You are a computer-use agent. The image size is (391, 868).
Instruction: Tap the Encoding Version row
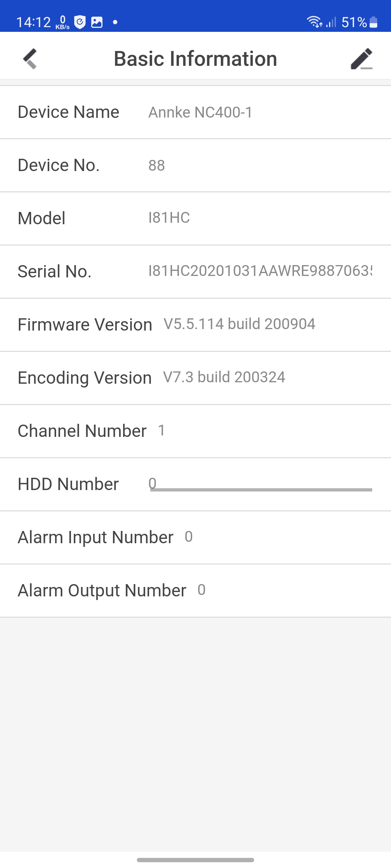point(195,378)
